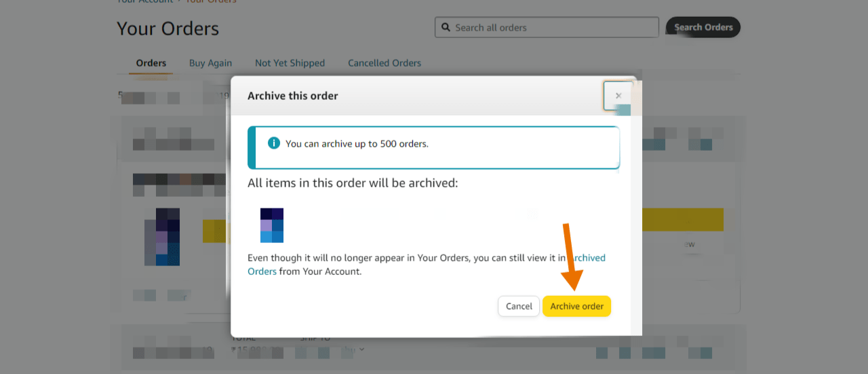868x374 pixels.
Task: Open the Buy Again tab
Action: pos(210,63)
